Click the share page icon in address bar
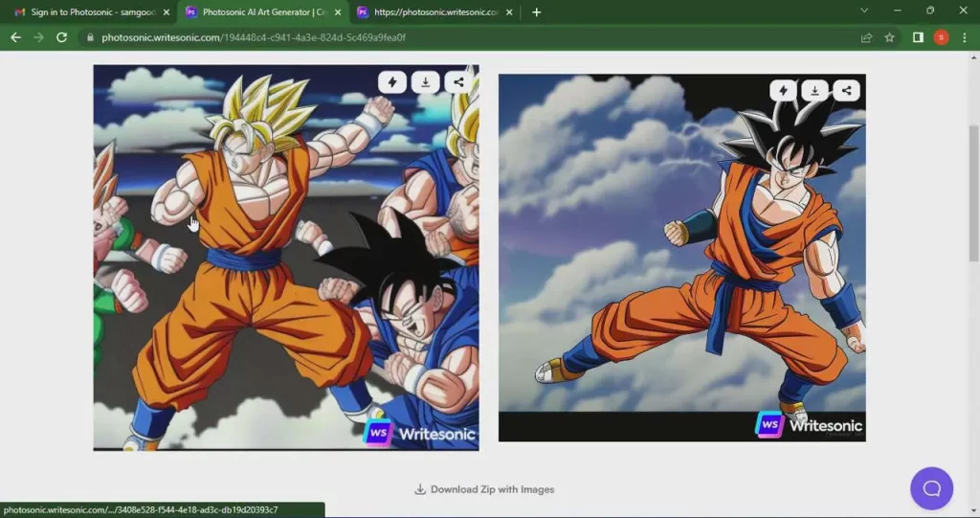Screen dimensions: 980x518 (866, 37)
